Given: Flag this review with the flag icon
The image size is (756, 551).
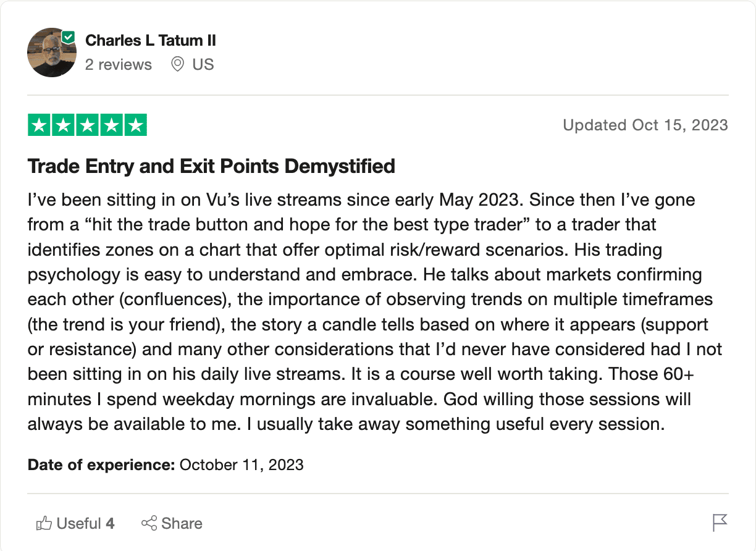Looking at the screenshot, I should [720, 523].
